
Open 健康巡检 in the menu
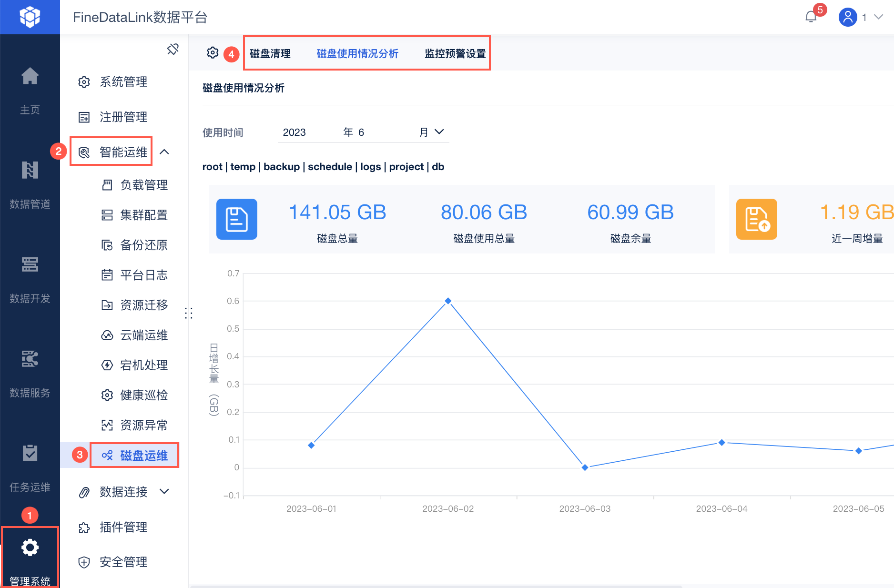pos(143,395)
